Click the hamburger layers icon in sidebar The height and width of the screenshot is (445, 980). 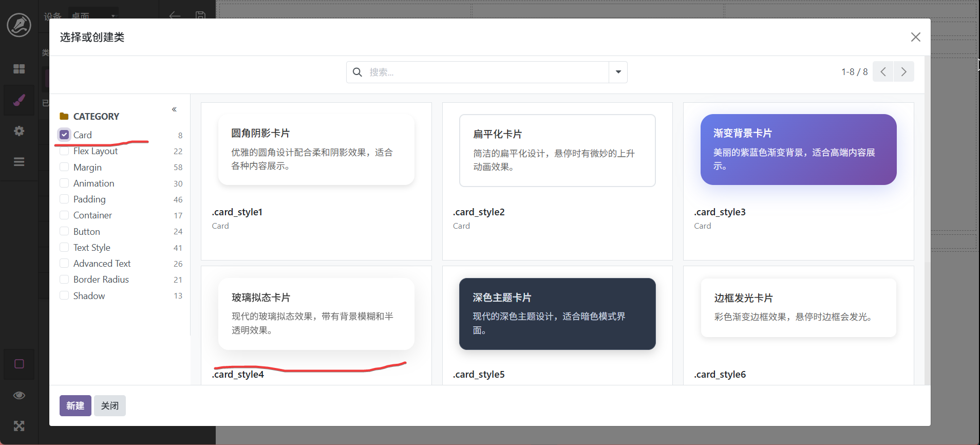[19, 162]
